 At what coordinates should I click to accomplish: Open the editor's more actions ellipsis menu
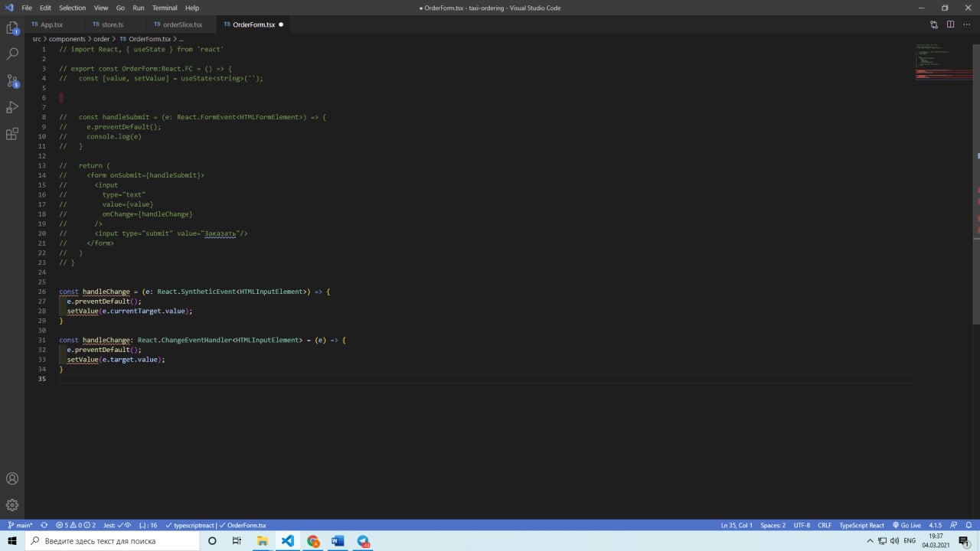[965, 24]
